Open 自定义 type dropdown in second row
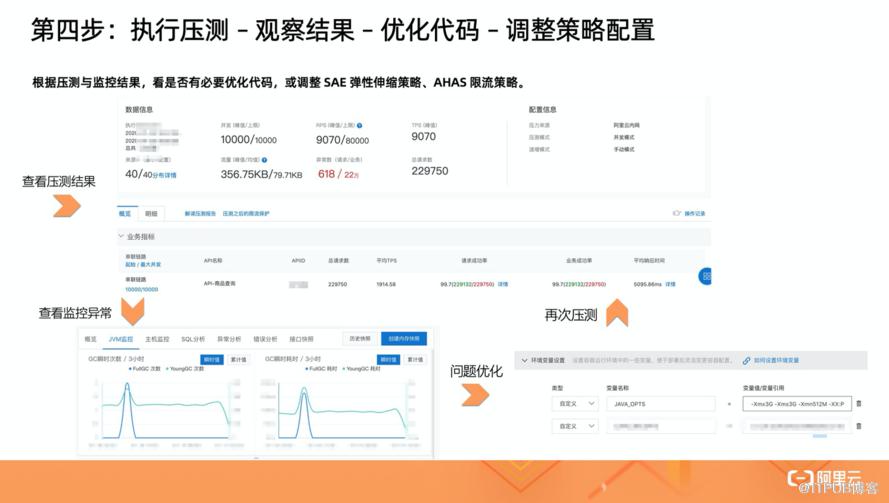The height and width of the screenshot is (503, 889). (575, 426)
